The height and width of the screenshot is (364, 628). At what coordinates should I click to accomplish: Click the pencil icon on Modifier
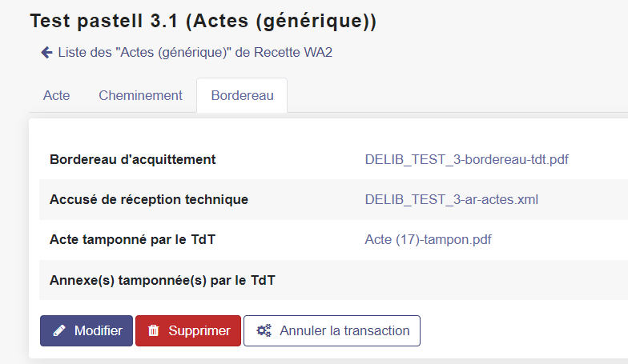[59, 331]
